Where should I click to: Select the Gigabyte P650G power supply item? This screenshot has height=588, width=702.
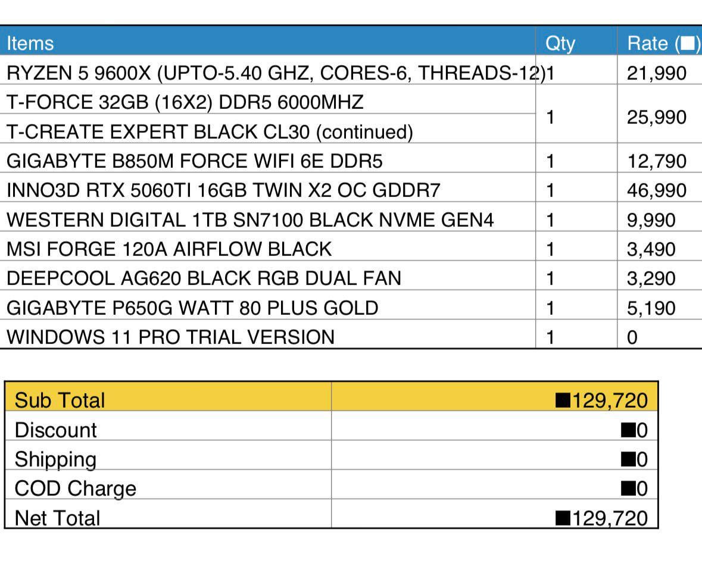tap(192, 308)
